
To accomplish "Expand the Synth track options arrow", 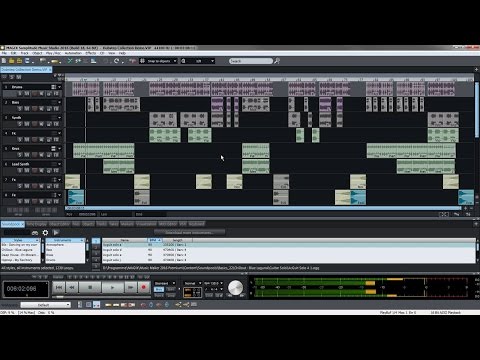I will point(59,118).
